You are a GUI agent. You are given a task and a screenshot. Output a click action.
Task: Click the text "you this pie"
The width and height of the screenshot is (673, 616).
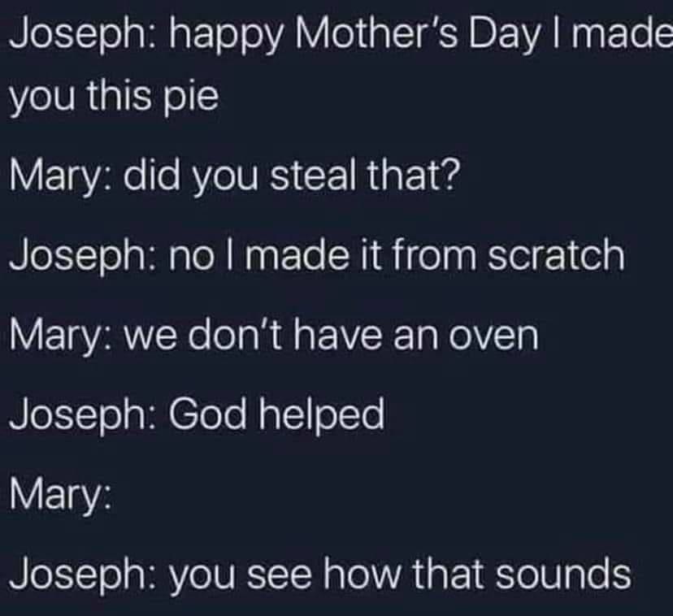point(114,98)
